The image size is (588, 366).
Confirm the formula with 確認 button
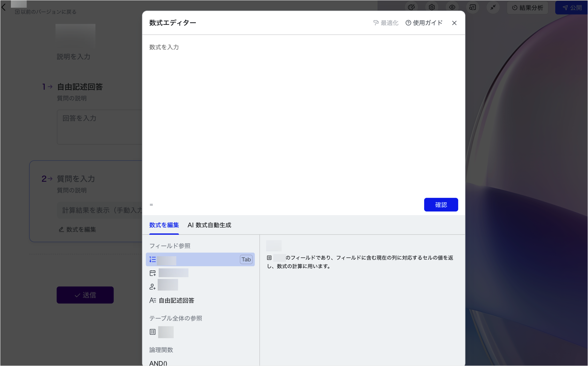coord(441,205)
